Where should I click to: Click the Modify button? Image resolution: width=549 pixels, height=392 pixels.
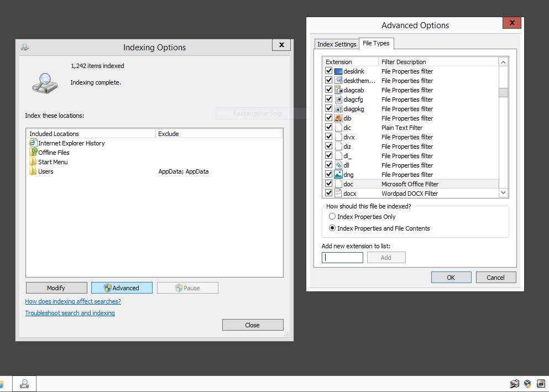[x=56, y=288]
